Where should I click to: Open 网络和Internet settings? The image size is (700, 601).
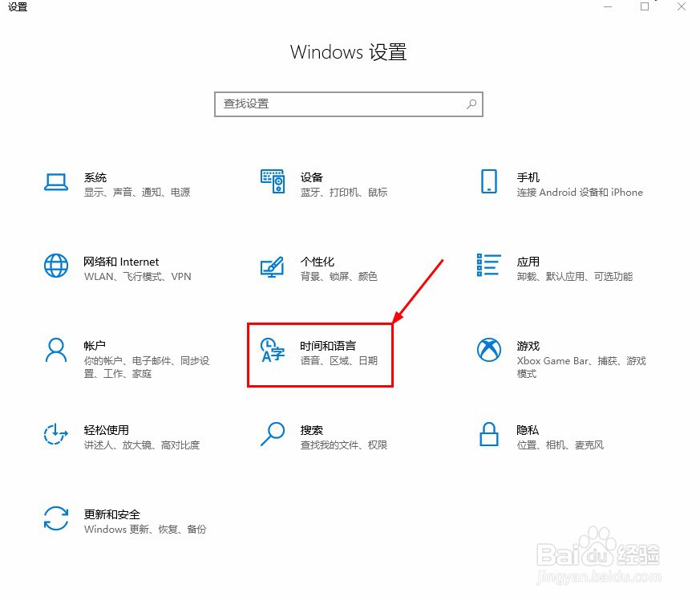click(120, 269)
